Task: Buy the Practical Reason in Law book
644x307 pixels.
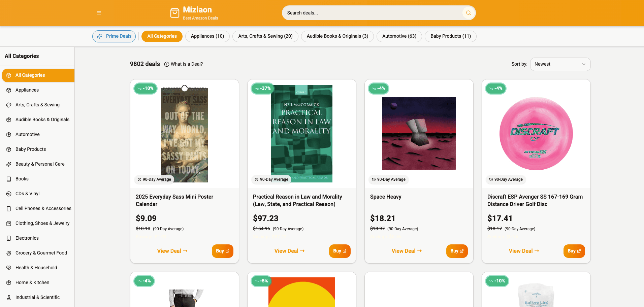Action: (x=340, y=251)
